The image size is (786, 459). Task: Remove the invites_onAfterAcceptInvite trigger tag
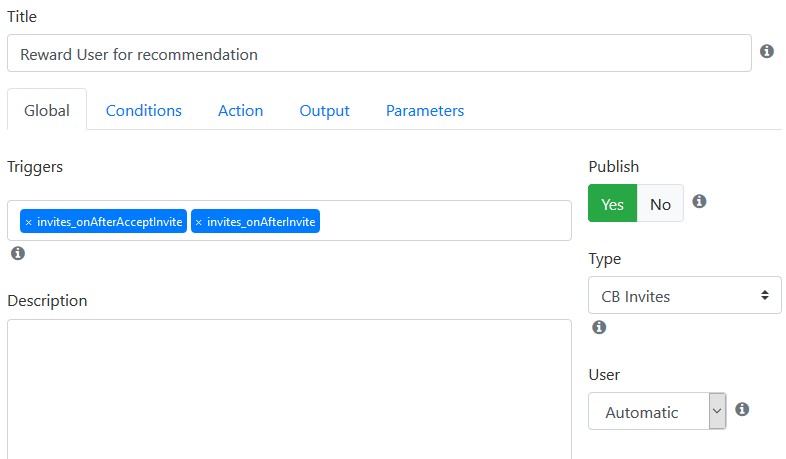pyautogui.click(x=29, y=222)
